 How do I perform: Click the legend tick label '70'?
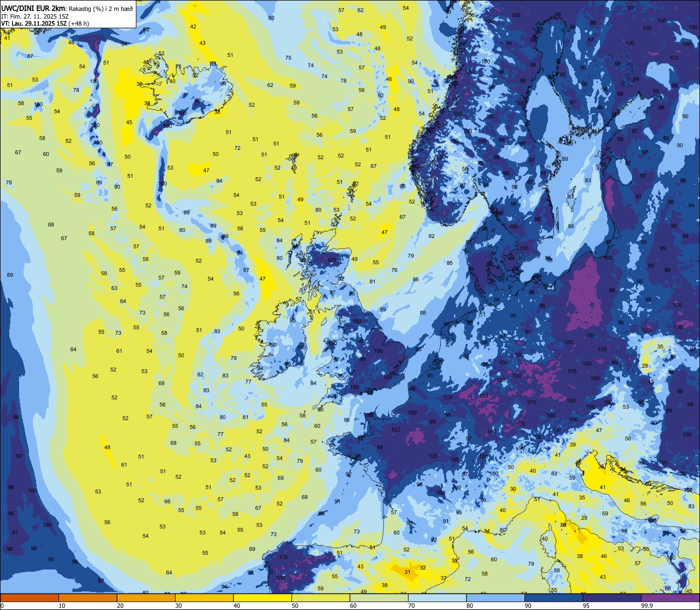(411, 606)
